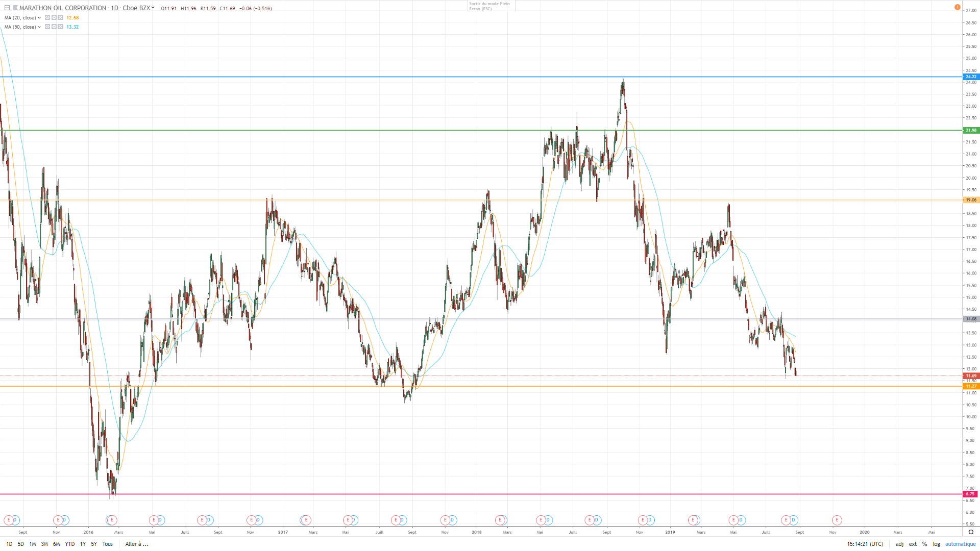Image resolution: width=980 pixels, height=551 pixels.
Task: Click the last earnings E marker near Nov 2019
Action: 837,520
